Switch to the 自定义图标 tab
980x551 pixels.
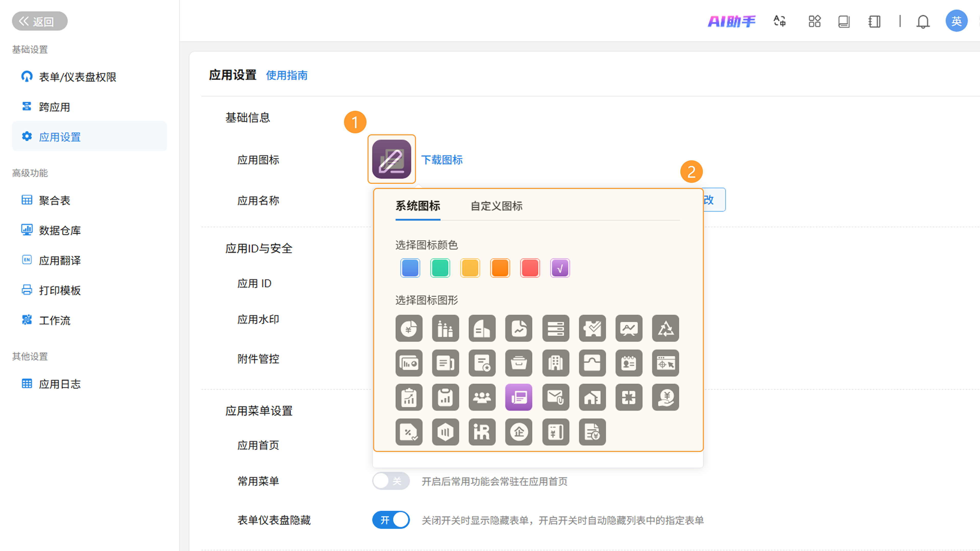[496, 206]
